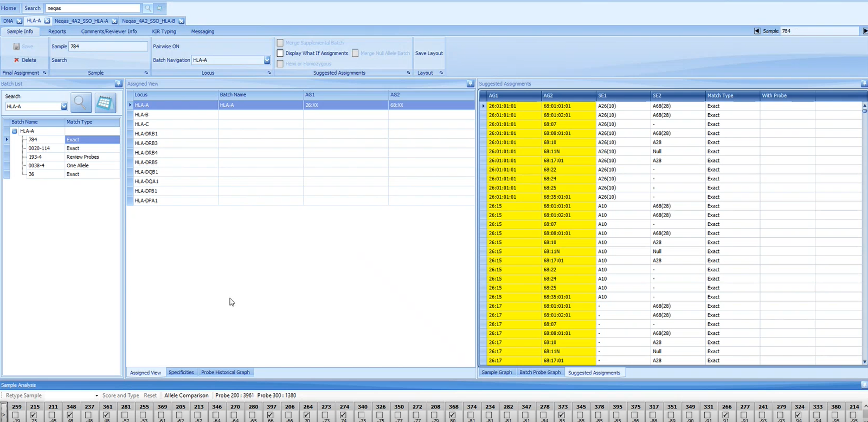Uncheck checkbox for probe 368

452,415
